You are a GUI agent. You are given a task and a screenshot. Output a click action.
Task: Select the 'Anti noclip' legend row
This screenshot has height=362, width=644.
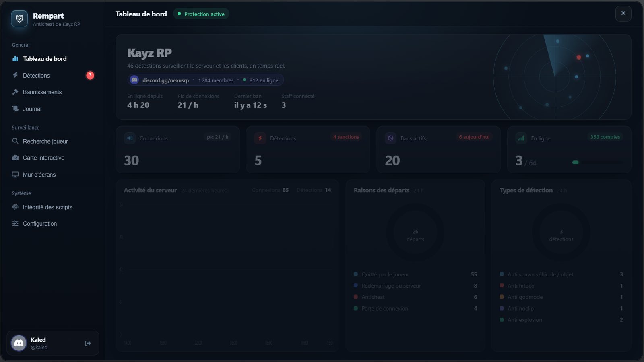click(x=561, y=309)
